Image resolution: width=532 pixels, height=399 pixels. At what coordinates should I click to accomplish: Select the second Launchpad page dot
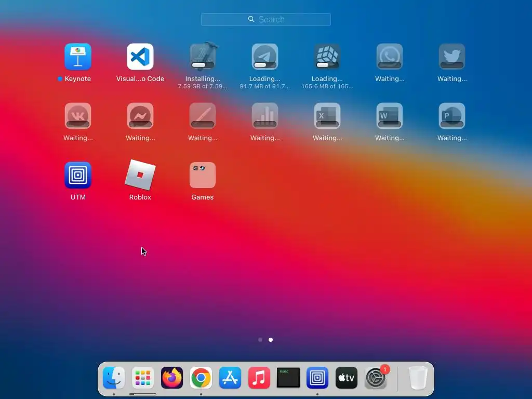[271, 340]
